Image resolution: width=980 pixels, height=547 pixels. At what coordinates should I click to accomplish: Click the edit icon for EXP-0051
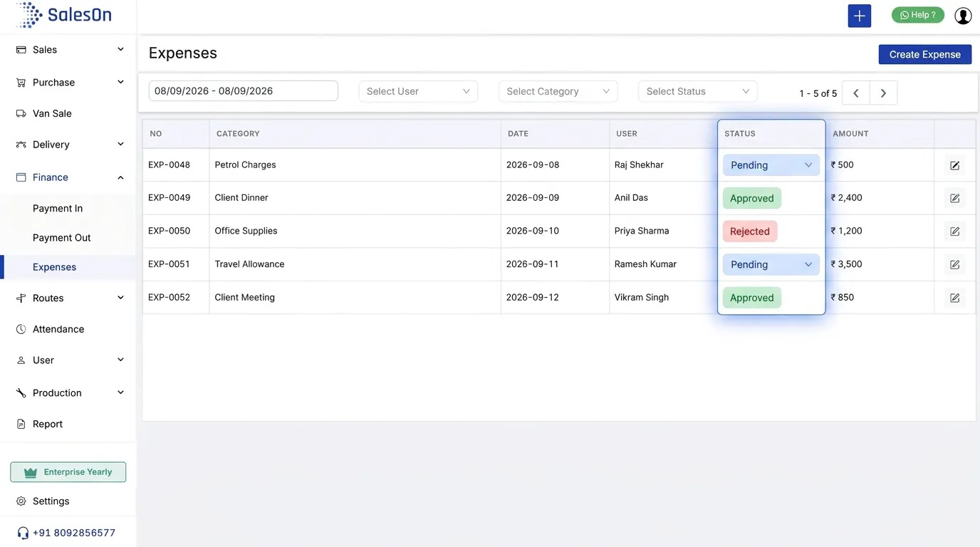point(955,264)
